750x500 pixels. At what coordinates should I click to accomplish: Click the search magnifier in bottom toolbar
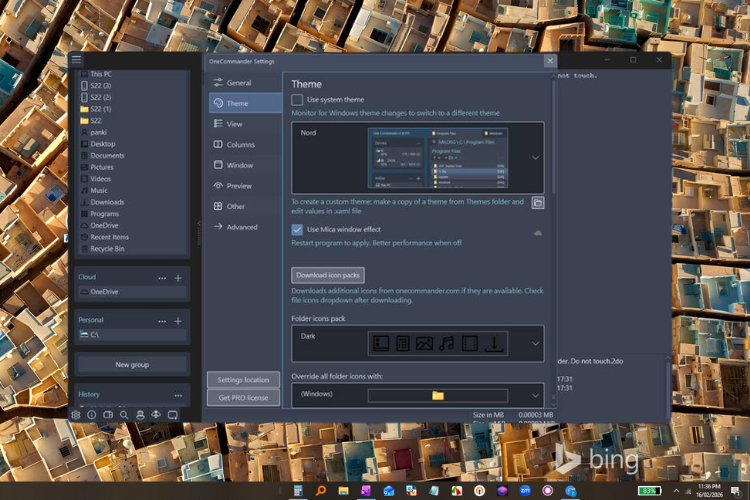124,415
